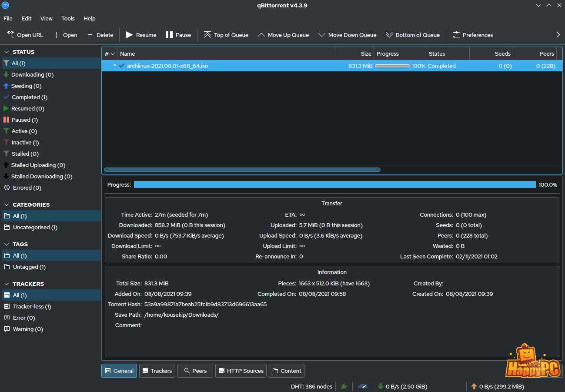Click the global download speed status button
This screenshot has height=392, width=565.
[402, 386]
